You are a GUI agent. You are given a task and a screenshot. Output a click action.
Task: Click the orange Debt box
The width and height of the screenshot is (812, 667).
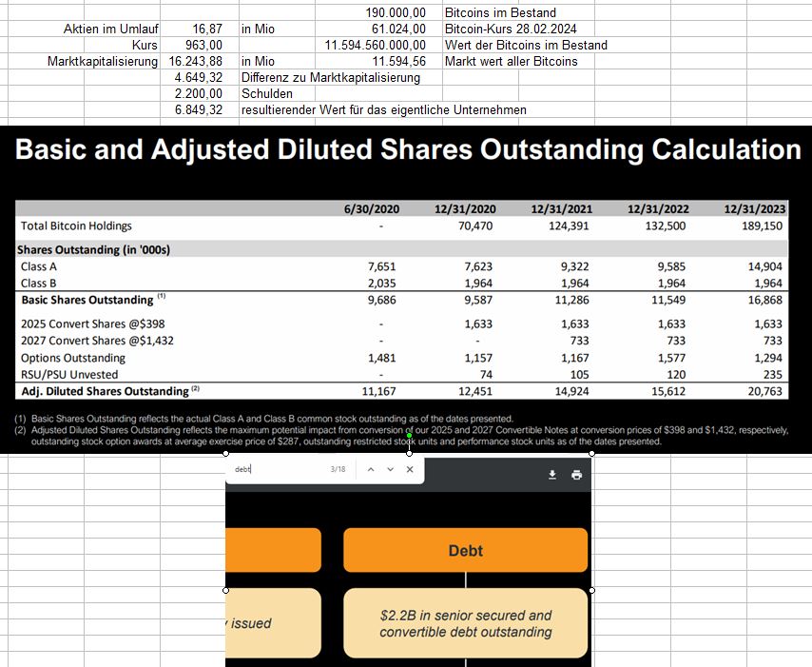465,550
